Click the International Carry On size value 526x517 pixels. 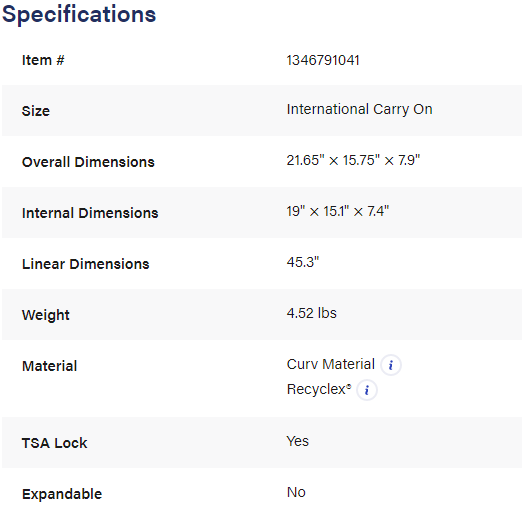[x=359, y=109]
